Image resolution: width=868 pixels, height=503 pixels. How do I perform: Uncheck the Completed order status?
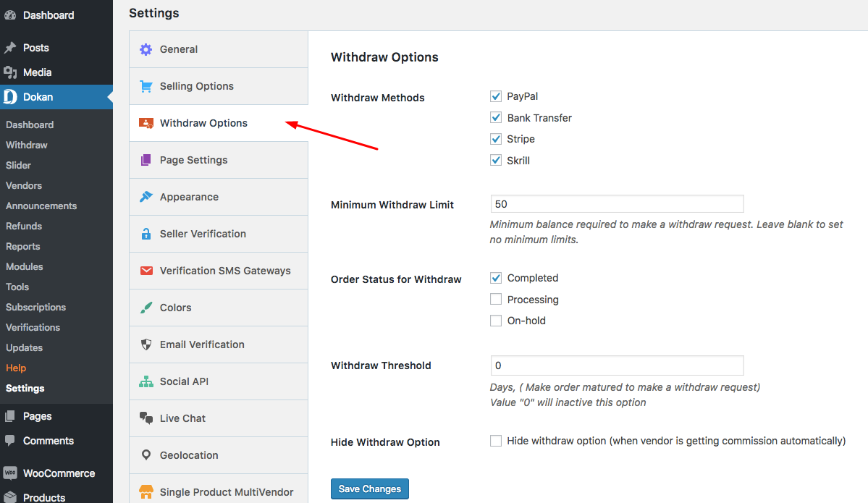click(496, 278)
